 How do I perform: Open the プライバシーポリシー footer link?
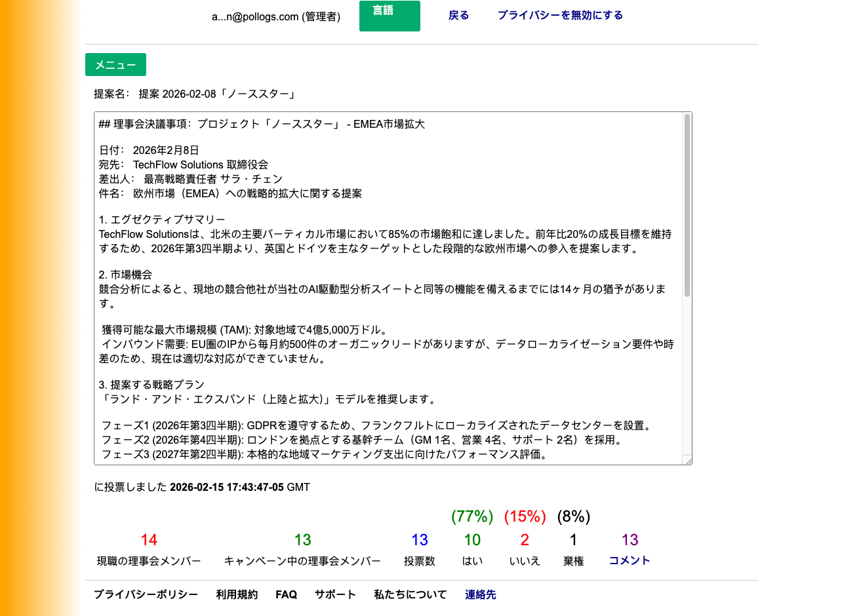(146, 594)
